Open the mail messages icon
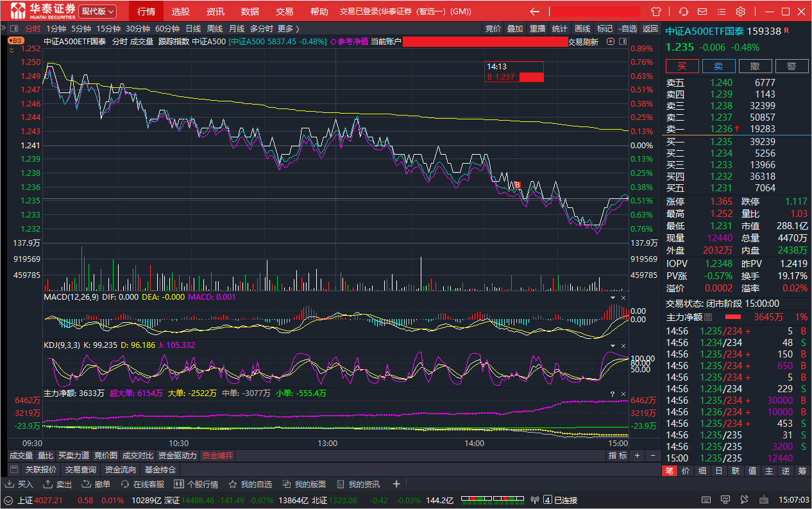812x509 pixels. (x=703, y=12)
